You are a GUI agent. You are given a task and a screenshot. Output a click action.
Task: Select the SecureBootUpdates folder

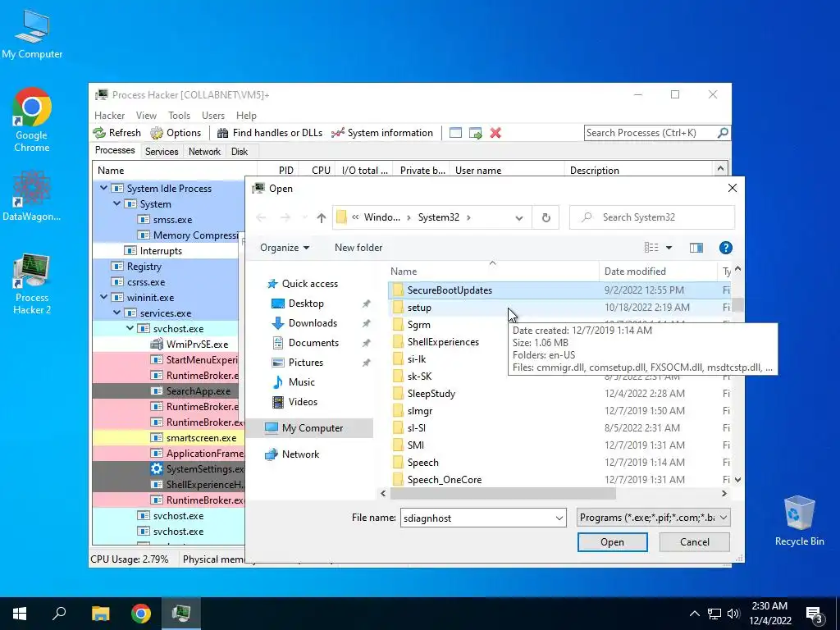pyautogui.click(x=559, y=290)
